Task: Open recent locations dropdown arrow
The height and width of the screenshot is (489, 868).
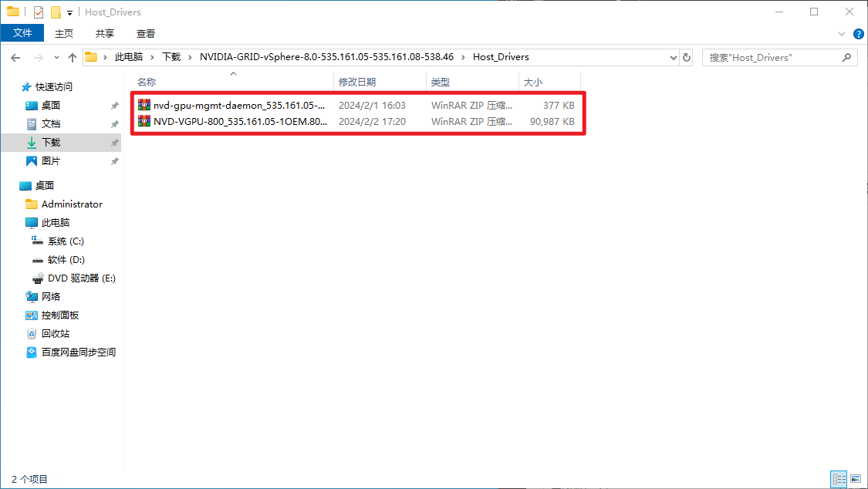Action: coord(56,57)
